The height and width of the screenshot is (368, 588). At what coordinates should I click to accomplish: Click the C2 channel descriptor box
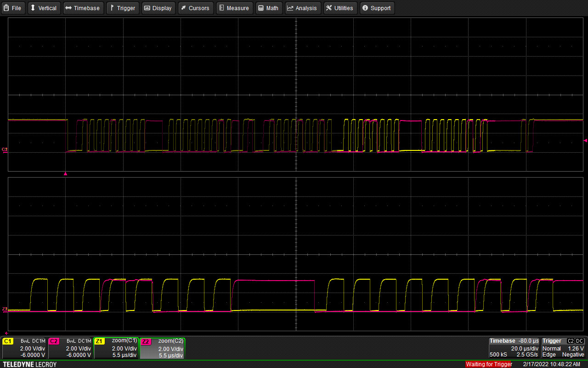pos(70,348)
